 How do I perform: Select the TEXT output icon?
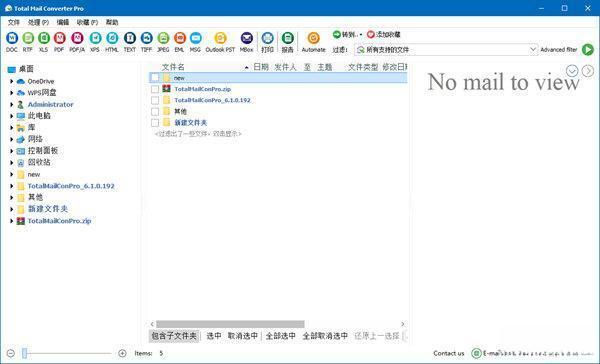(x=130, y=38)
